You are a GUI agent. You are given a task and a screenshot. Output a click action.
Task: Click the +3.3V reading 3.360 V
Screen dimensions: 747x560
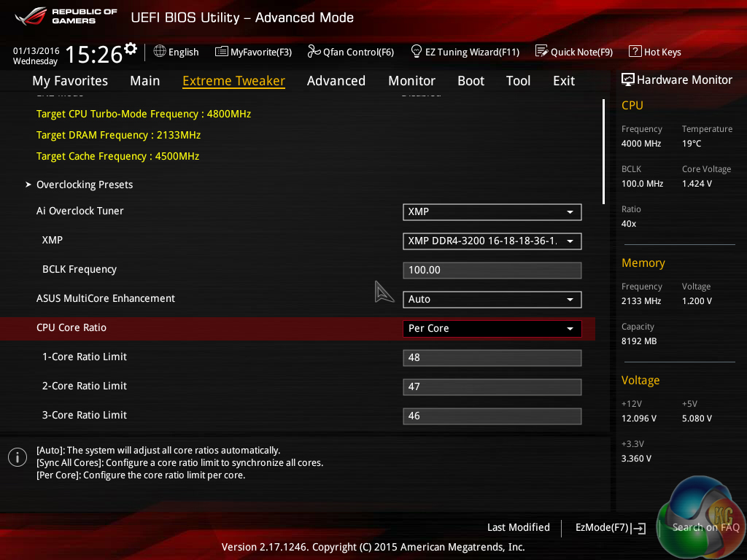pos(636,459)
